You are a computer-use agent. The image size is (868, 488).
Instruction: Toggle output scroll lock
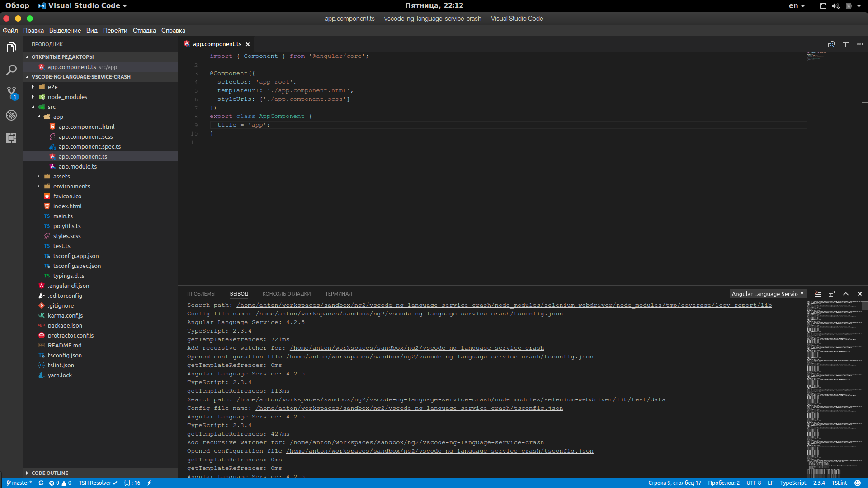pyautogui.click(x=831, y=294)
